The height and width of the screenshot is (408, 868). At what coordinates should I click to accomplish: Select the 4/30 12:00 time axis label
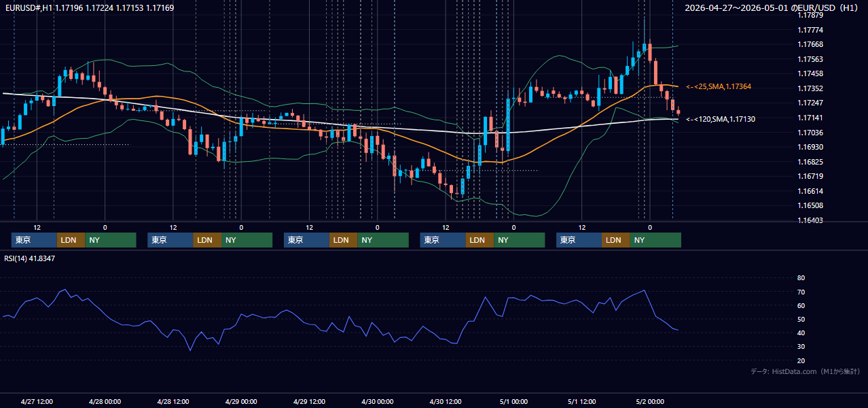coord(445,401)
